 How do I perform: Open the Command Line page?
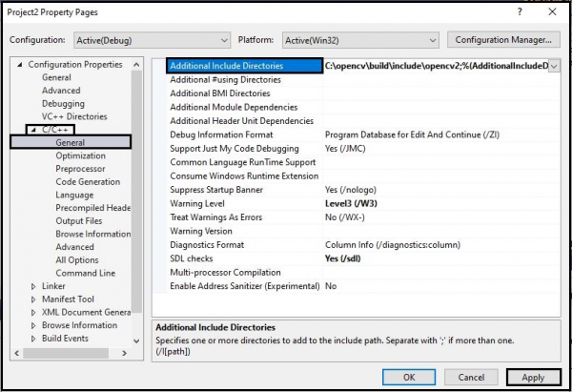86,274
